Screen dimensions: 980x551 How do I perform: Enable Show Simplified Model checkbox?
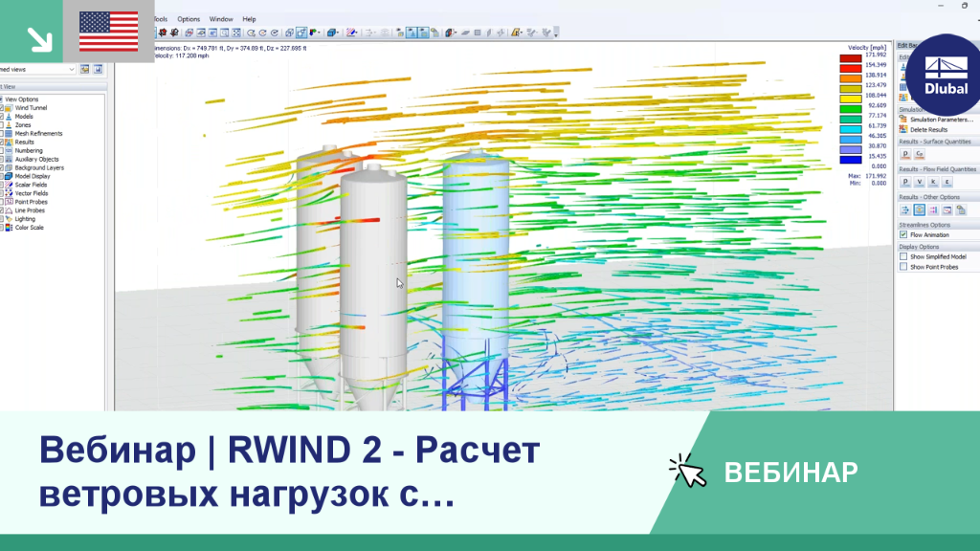(x=903, y=256)
